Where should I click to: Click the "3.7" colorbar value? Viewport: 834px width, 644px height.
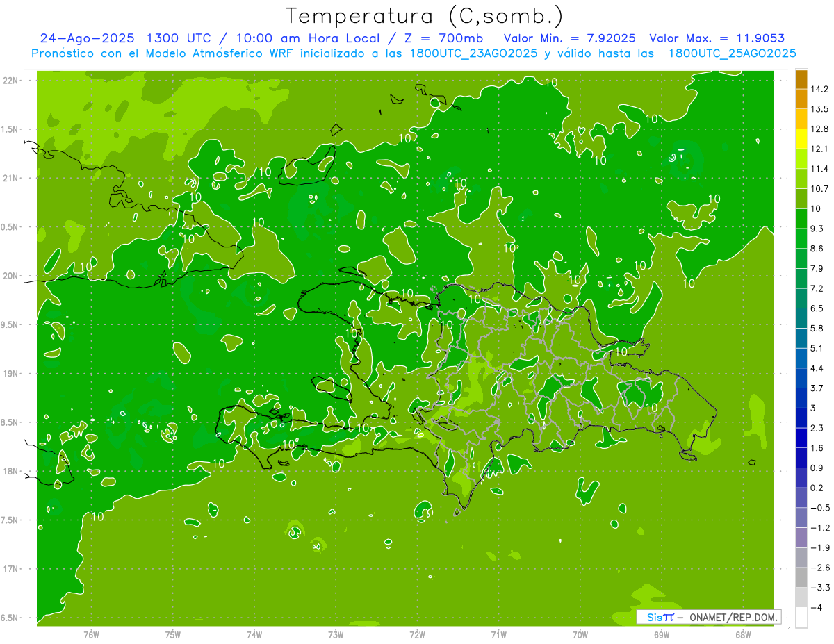point(818,388)
